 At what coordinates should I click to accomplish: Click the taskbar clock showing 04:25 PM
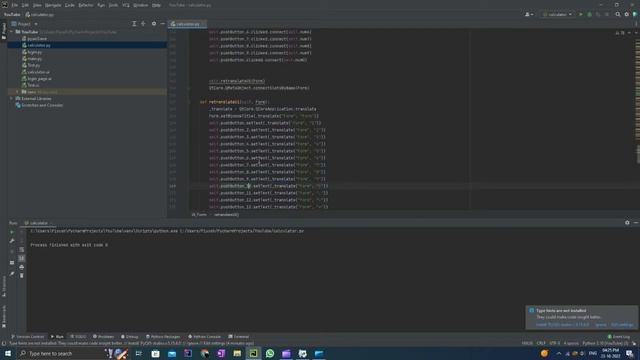611,353
